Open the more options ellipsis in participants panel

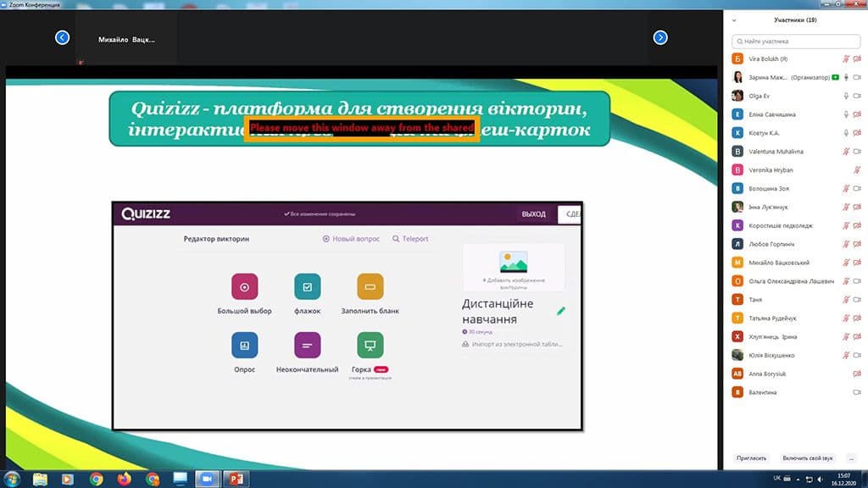(851, 458)
